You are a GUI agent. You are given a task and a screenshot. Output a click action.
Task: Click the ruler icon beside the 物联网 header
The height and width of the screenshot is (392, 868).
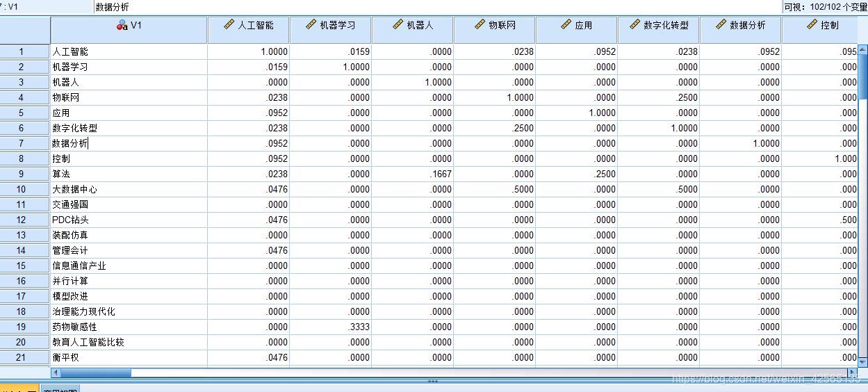coord(480,24)
